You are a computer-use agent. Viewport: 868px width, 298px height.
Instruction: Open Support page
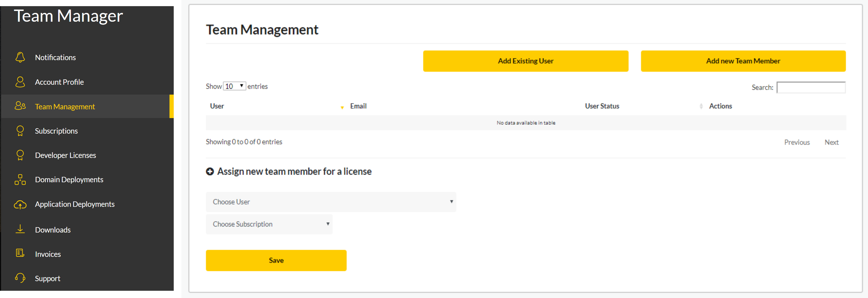click(x=48, y=279)
